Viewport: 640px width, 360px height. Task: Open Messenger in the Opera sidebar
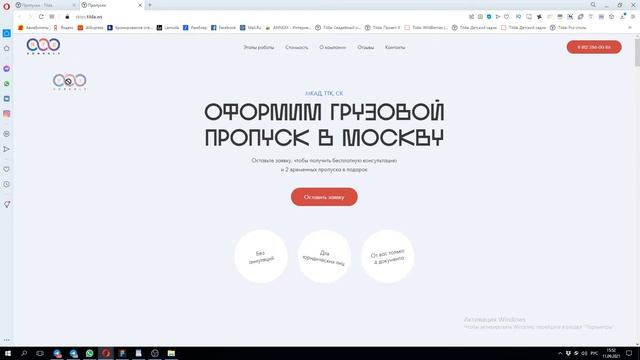(x=7, y=69)
